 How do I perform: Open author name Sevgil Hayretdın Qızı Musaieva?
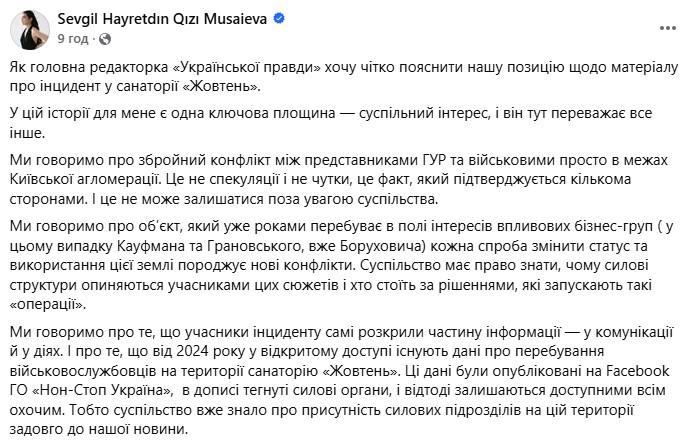click(x=162, y=19)
